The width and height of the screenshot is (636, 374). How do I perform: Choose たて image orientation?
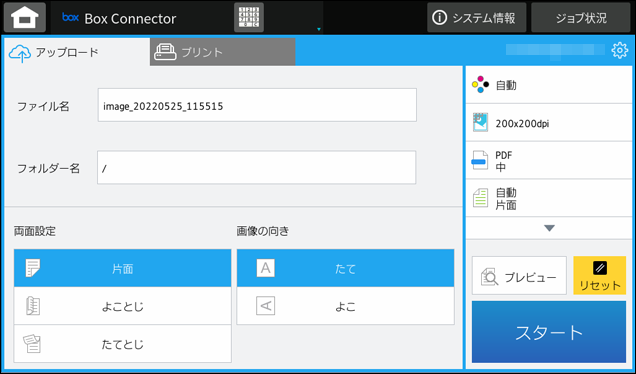click(x=346, y=268)
